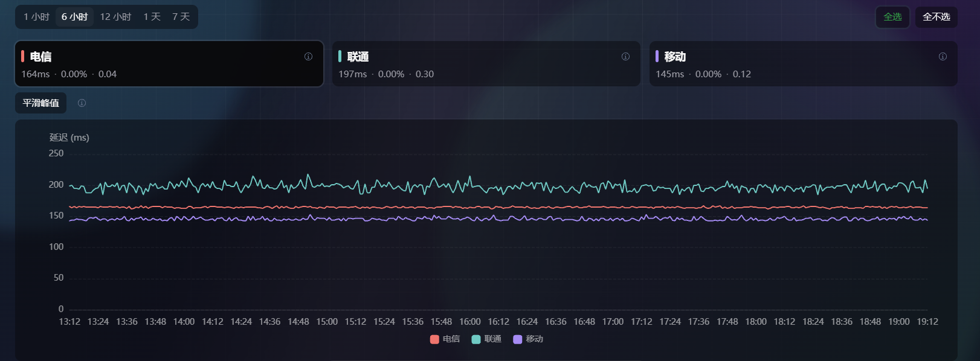Click the teal 联通 legend swatch
The height and width of the screenshot is (361, 980).
click(476, 339)
